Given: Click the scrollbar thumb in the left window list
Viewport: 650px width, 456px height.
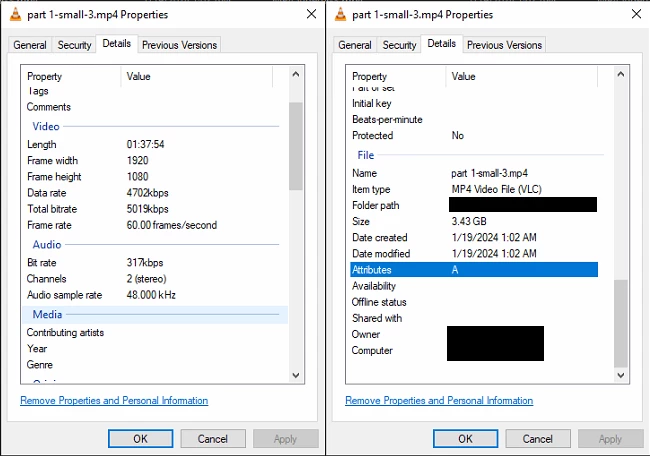Looking at the screenshot, I should click(x=296, y=146).
